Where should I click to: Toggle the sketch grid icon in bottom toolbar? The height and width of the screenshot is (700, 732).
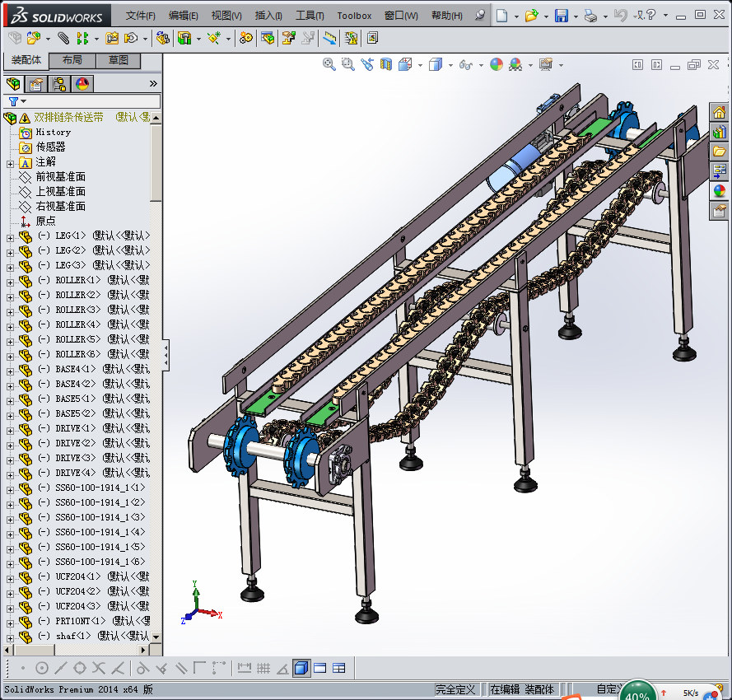(x=263, y=668)
